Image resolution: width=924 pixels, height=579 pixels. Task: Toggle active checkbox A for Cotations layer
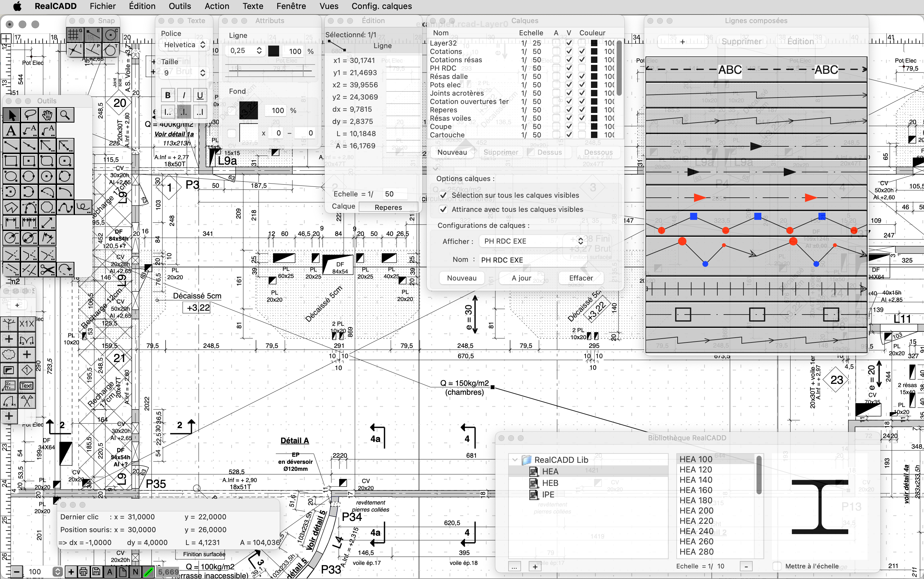(556, 51)
